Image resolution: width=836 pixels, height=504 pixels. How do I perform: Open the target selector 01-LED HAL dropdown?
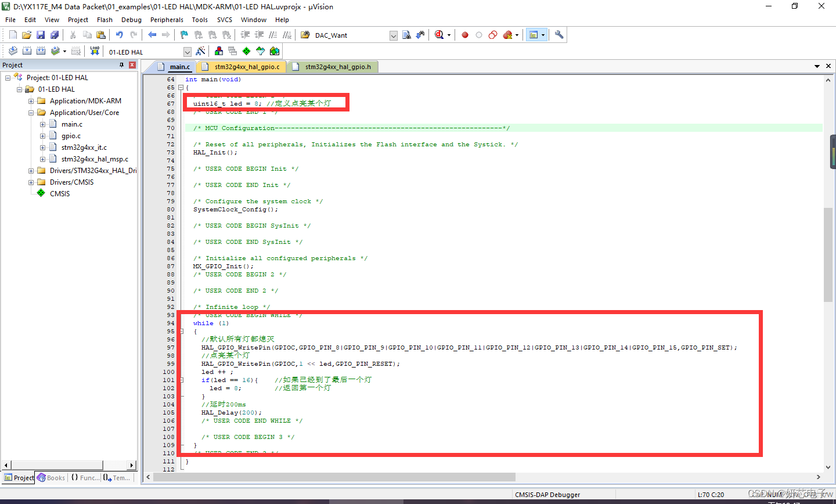187,52
